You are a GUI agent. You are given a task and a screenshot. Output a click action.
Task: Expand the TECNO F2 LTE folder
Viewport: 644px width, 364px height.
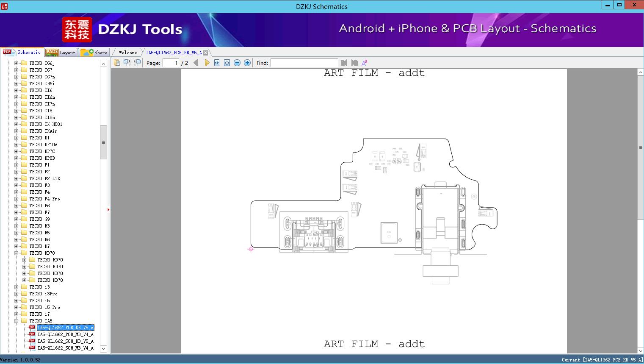click(16, 178)
